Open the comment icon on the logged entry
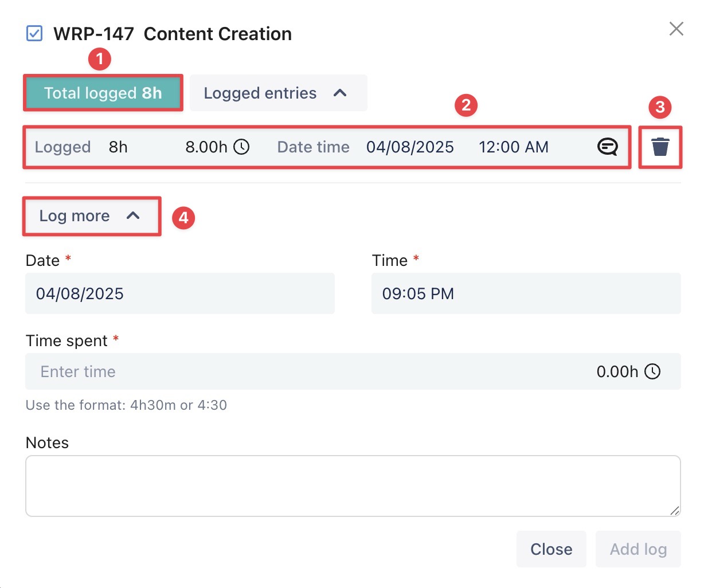 (x=607, y=147)
